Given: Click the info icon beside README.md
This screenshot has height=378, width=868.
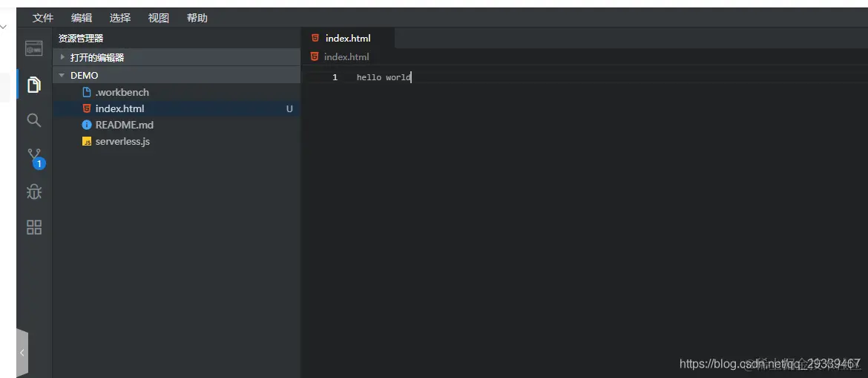Looking at the screenshot, I should 86,126.
